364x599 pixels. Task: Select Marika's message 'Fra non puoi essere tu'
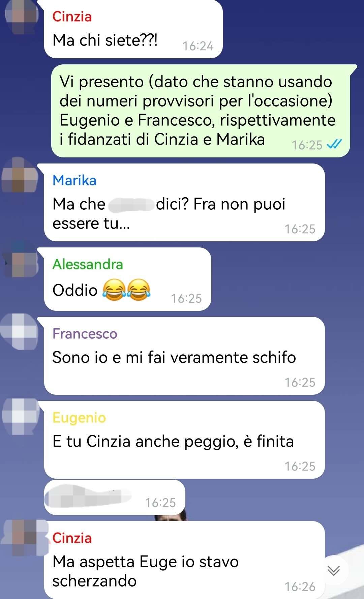[x=184, y=202]
